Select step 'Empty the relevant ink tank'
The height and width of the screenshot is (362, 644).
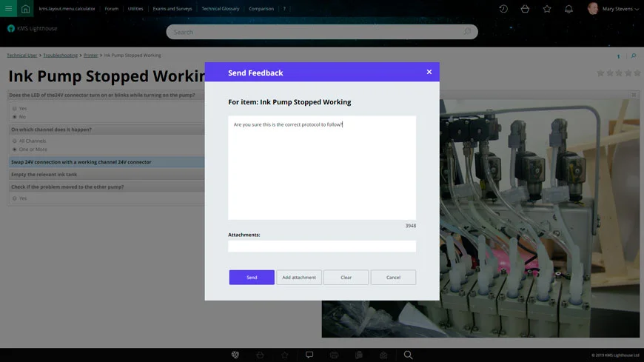[107, 174]
